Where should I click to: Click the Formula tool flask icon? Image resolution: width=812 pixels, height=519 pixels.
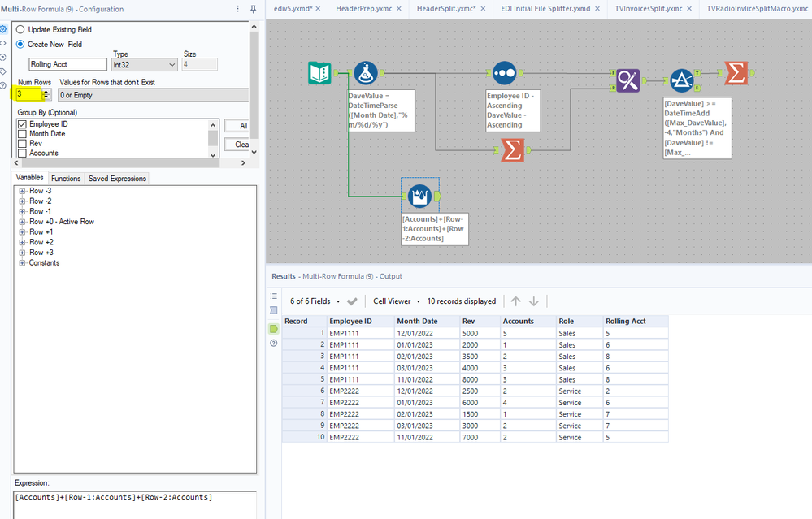tap(365, 73)
